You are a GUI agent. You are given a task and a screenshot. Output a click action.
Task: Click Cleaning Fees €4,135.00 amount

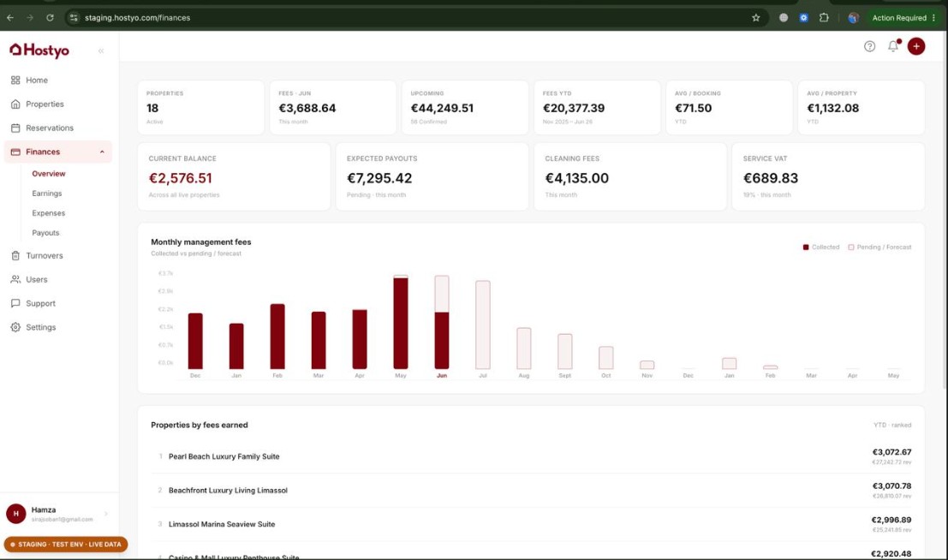pos(577,178)
